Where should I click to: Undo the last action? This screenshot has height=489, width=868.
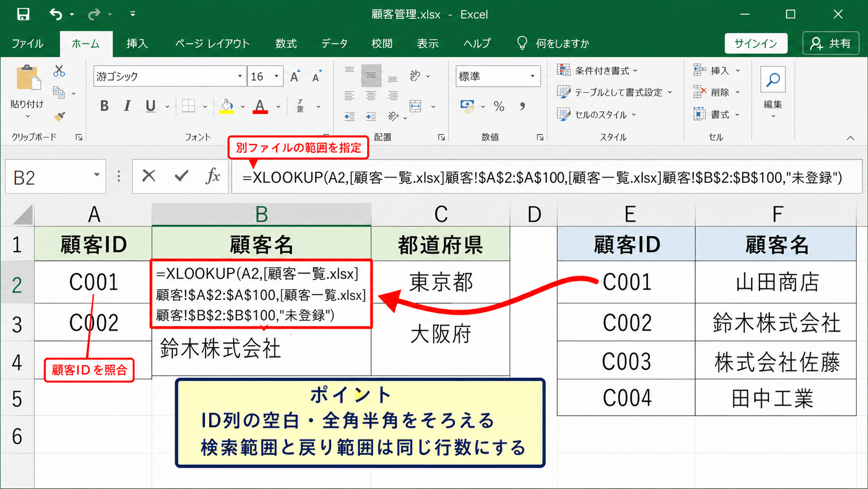pos(56,14)
